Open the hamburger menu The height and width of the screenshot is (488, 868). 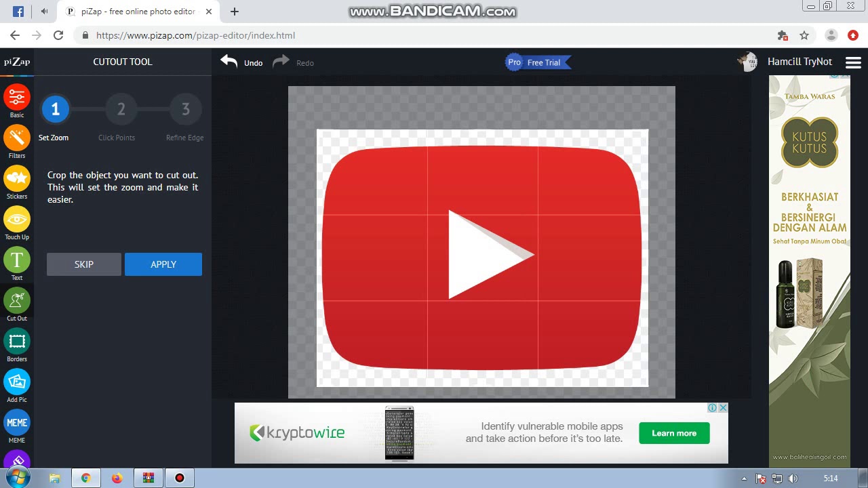[853, 62]
